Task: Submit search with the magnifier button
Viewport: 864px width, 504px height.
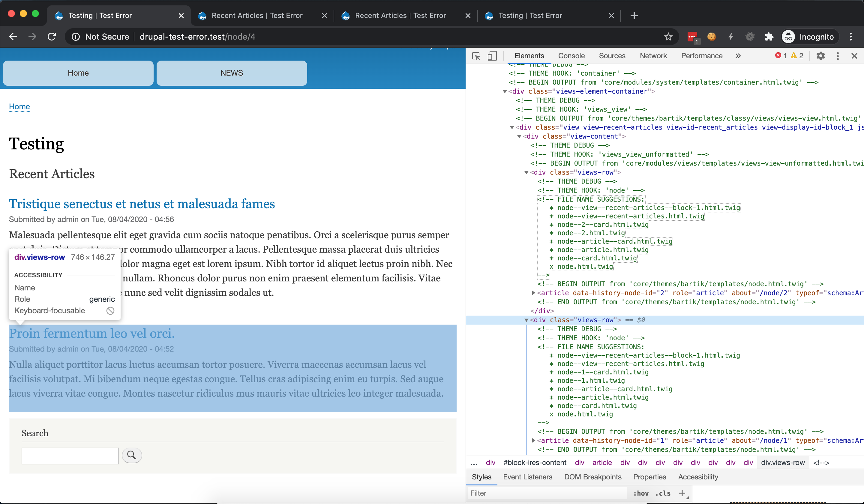Action: (x=132, y=455)
